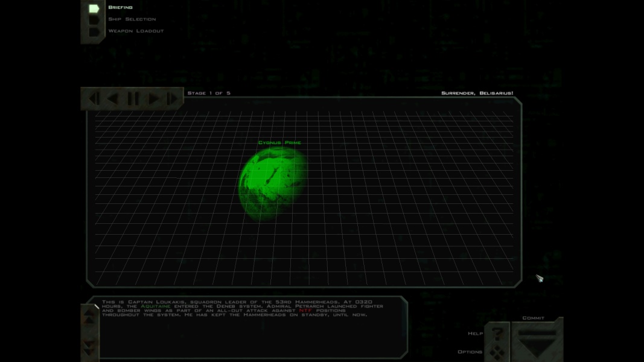Screen dimensions: 644x362
Task: Skip to the last briefing stage
Action: 172,98
